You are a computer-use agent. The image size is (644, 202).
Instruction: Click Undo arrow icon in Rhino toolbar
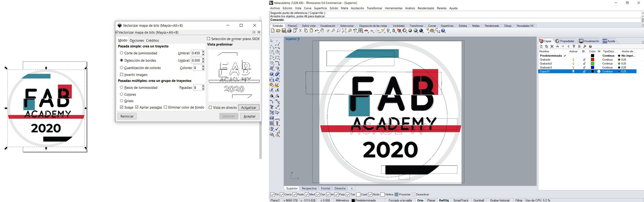[317, 31]
